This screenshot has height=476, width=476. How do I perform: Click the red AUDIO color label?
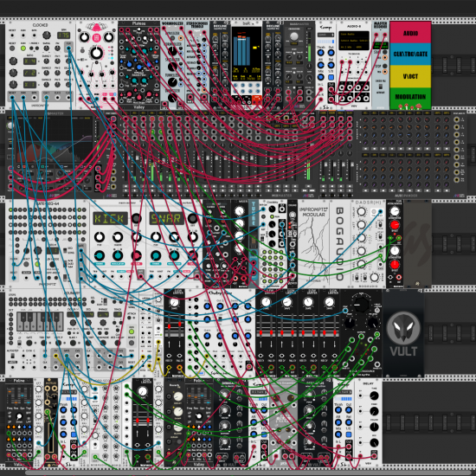[x=410, y=33]
